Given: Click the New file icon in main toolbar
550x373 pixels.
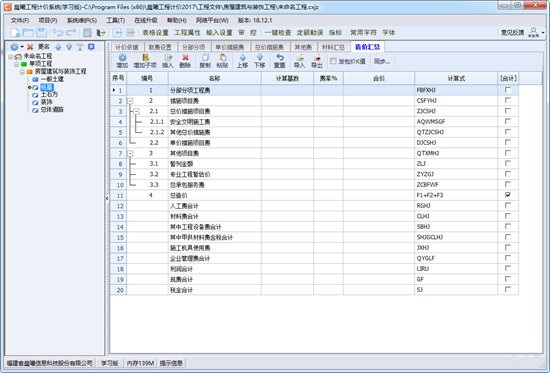Looking at the screenshot, I should (15, 33).
